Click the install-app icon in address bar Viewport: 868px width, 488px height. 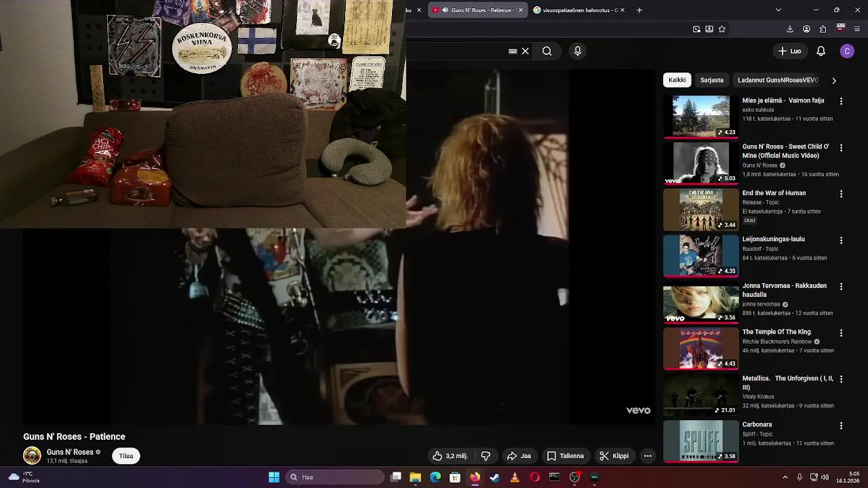[x=709, y=29]
